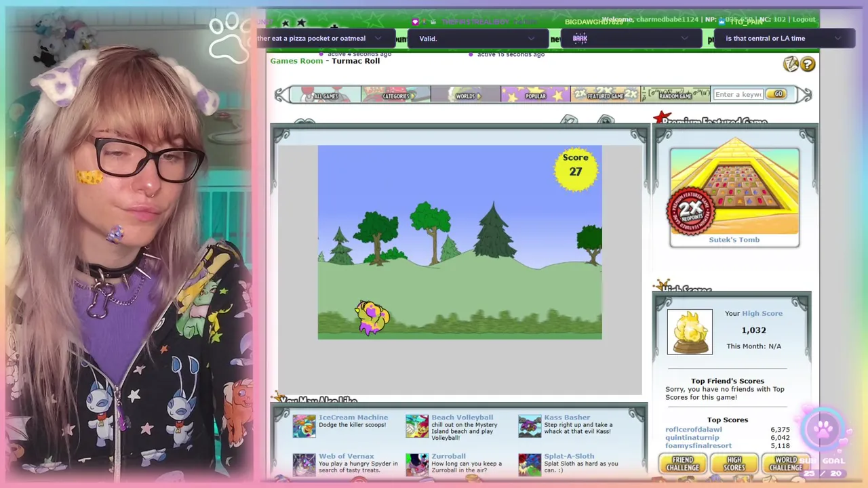
Task: Open the Categories menu in games bar
Action: tap(395, 95)
